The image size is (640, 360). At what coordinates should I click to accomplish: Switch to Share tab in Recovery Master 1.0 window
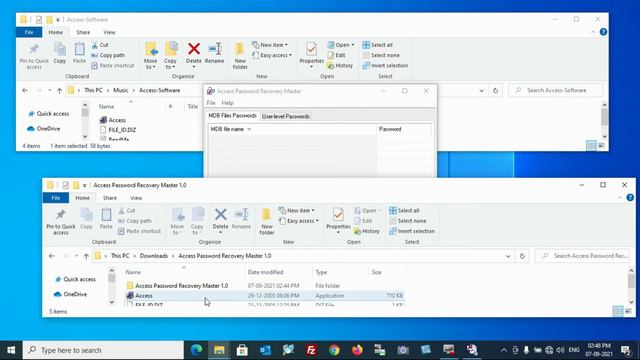pos(109,198)
